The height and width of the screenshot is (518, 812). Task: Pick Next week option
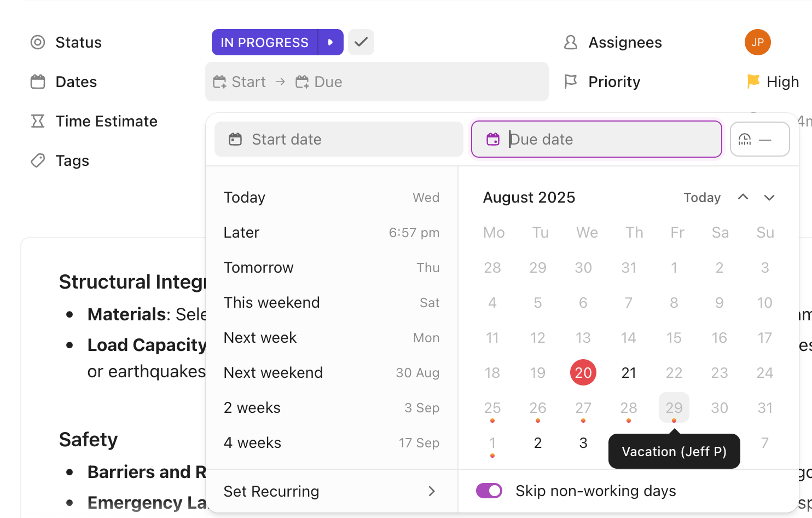coord(332,337)
